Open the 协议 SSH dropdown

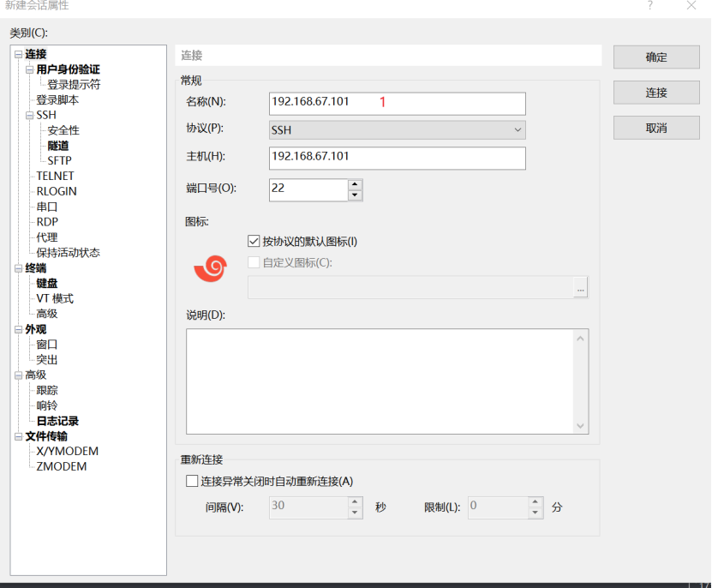click(x=398, y=130)
